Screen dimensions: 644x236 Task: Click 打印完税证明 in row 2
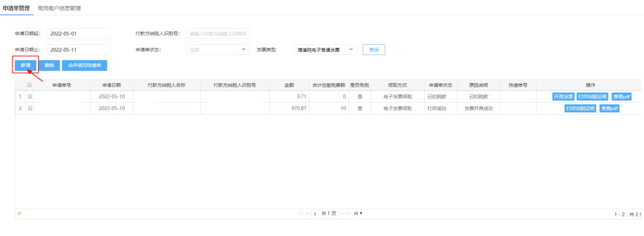pos(580,109)
